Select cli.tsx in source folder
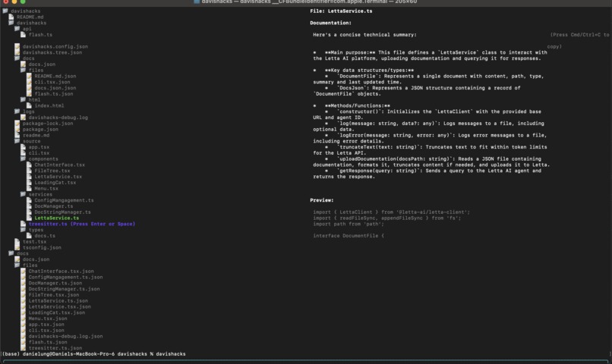The width and height of the screenshot is (612, 364). point(39,152)
